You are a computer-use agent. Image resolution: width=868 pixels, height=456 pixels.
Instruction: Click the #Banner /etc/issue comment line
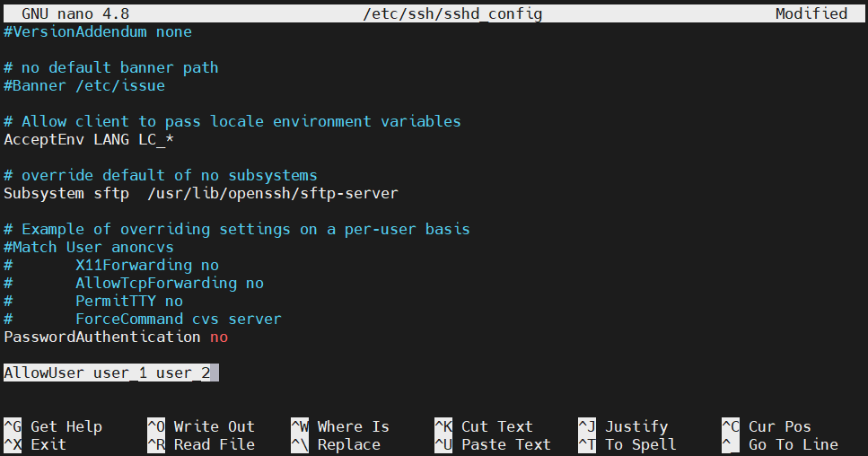tap(84, 86)
